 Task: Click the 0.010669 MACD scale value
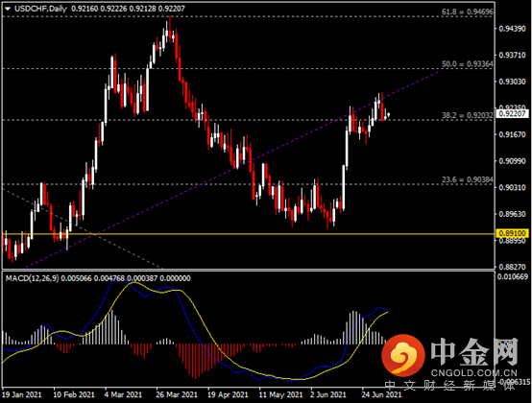point(513,277)
